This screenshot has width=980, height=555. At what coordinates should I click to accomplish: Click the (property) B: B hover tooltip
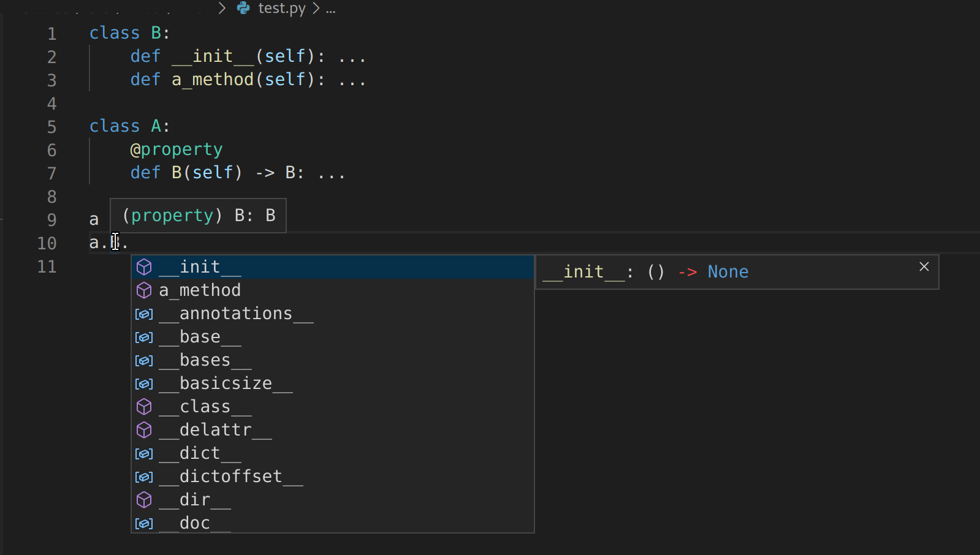click(x=197, y=215)
